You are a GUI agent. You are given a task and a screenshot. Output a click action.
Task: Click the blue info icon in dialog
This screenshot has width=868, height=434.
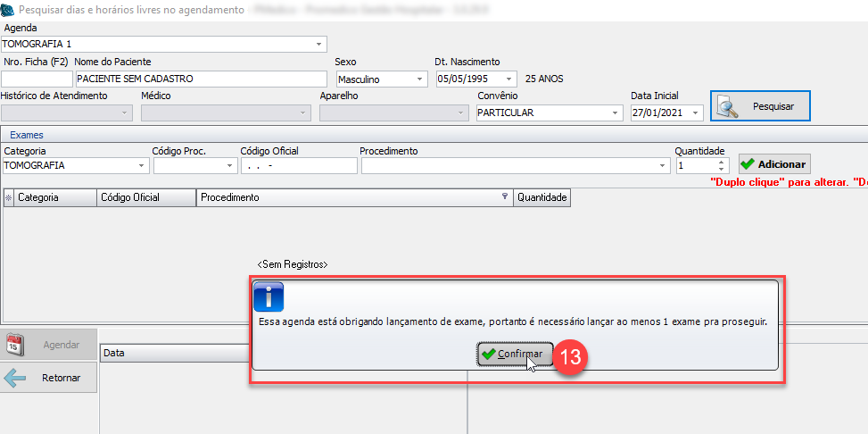click(x=269, y=296)
